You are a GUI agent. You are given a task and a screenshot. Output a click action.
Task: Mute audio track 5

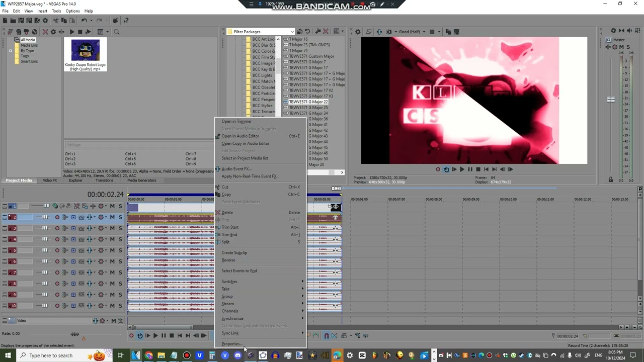[x=112, y=250]
